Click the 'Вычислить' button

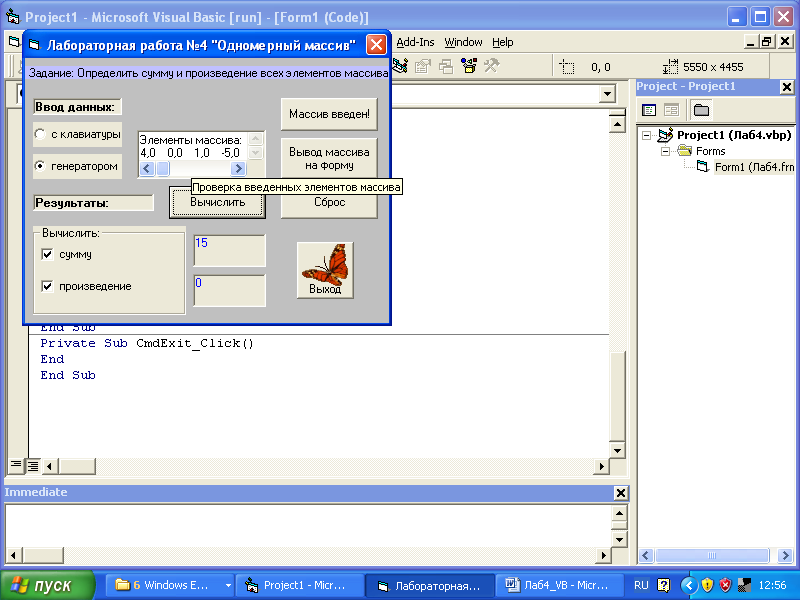pyautogui.click(x=217, y=202)
